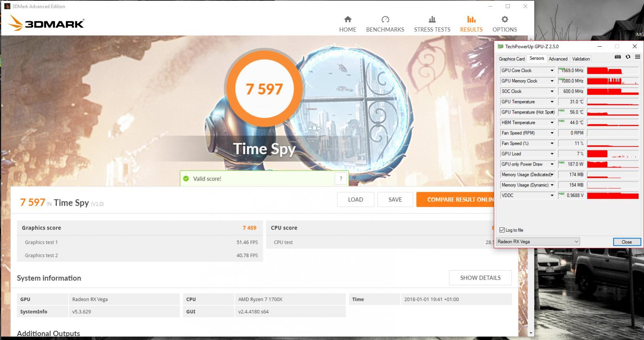Click the Memory Usage (Dedicated) value 174 MB
This screenshot has height=340, width=644.
tap(572, 174)
